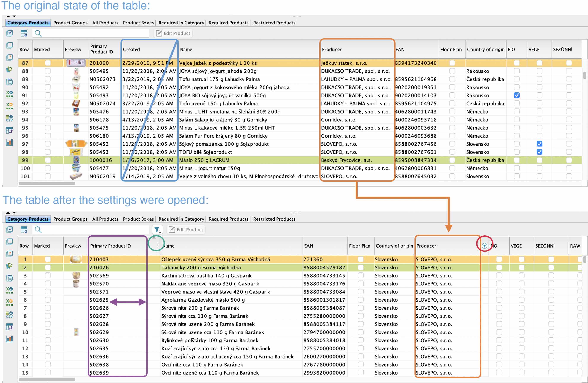Click expand down arrow above lower table tabs
The image size is (588, 383).
click(14, 213)
